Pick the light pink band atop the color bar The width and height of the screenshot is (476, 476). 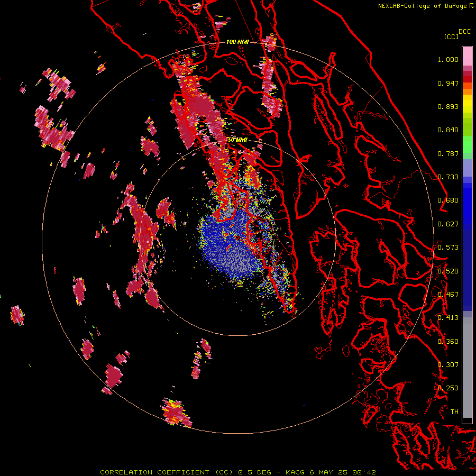click(467, 56)
